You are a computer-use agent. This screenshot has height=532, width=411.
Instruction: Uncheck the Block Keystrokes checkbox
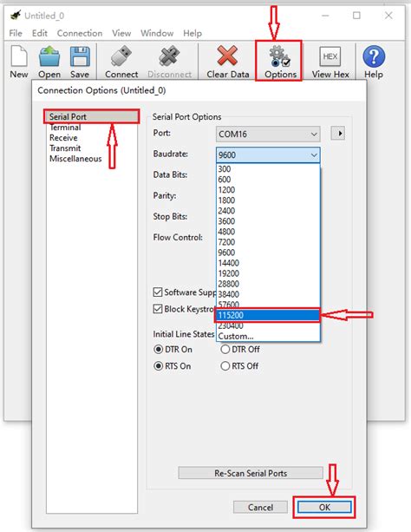158,309
